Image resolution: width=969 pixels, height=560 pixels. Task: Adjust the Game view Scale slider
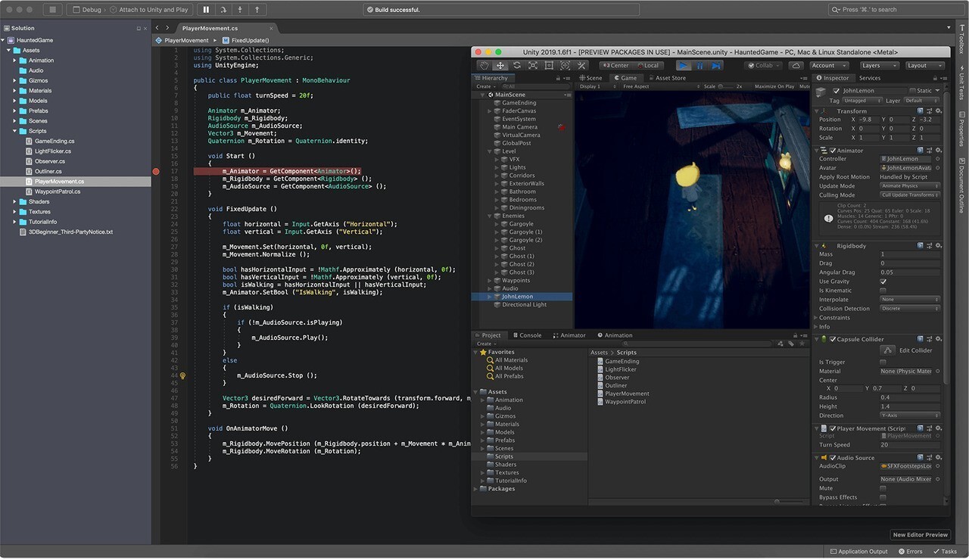(726, 86)
